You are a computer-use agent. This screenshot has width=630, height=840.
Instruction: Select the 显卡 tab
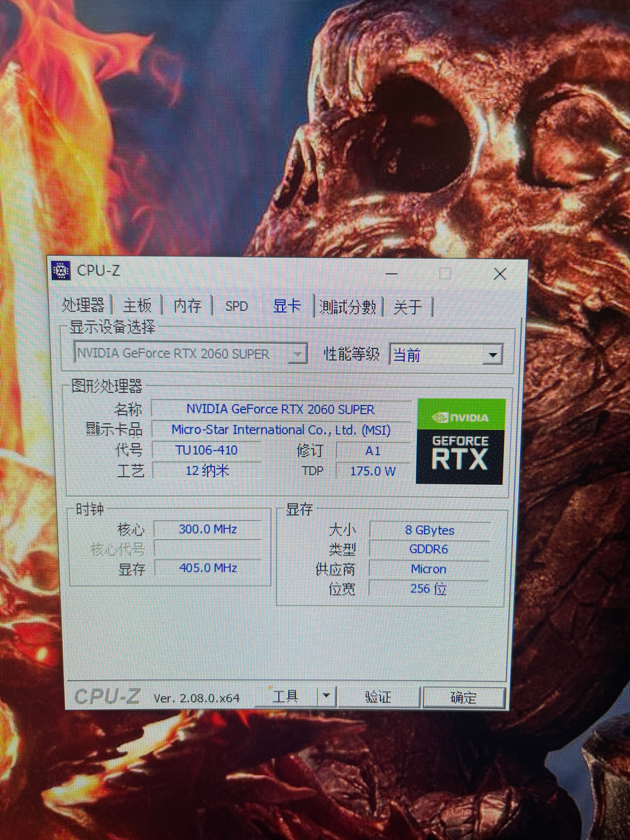coord(287,306)
